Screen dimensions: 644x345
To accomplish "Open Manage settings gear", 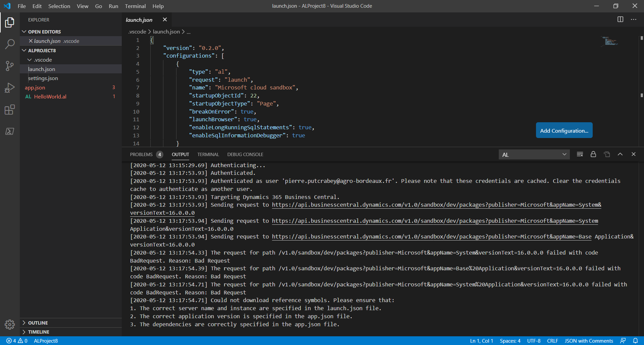I will click(x=10, y=324).
